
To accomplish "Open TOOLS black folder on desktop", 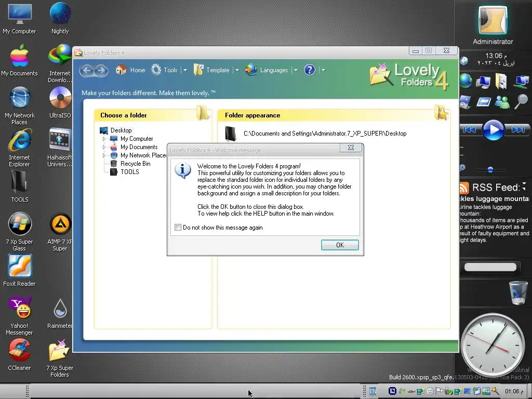I will point(19,187).
